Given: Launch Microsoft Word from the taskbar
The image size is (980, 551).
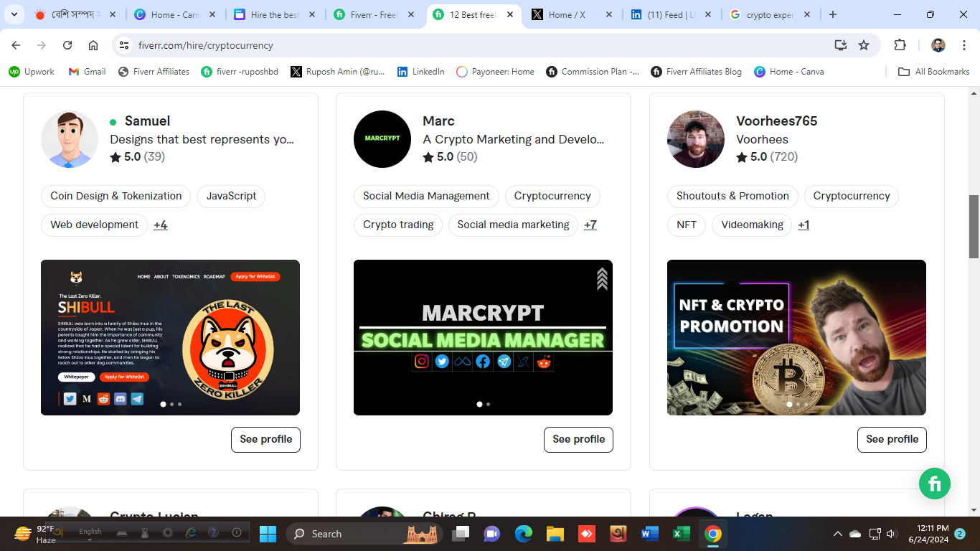Looking at the screenshot, I should [649, 534].
